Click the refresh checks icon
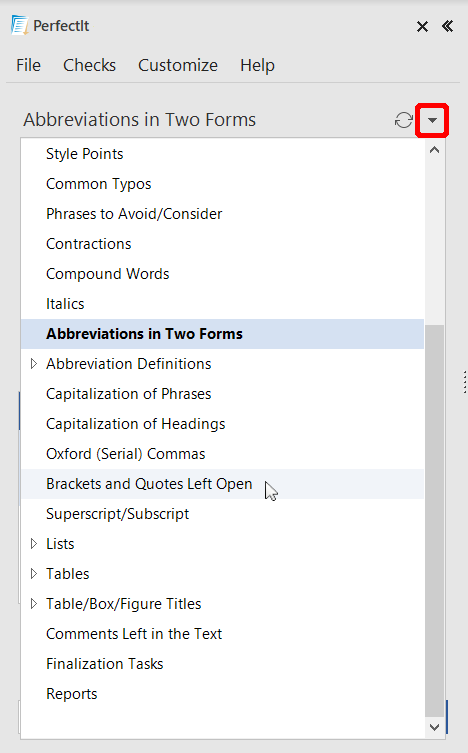468x753 pixels. [x=404, y=120]
